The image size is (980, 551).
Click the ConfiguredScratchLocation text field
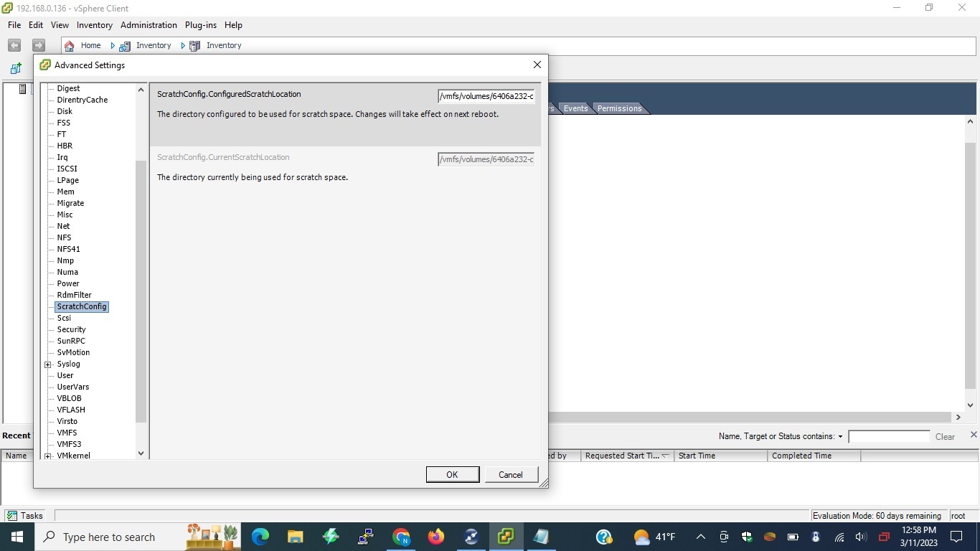point(486,95)
